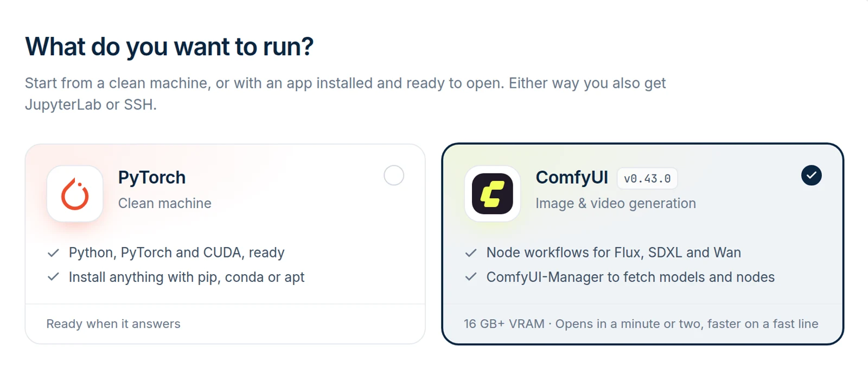
Task: Click the "ComfyUI" card title
Action: (x=572, y=177)
